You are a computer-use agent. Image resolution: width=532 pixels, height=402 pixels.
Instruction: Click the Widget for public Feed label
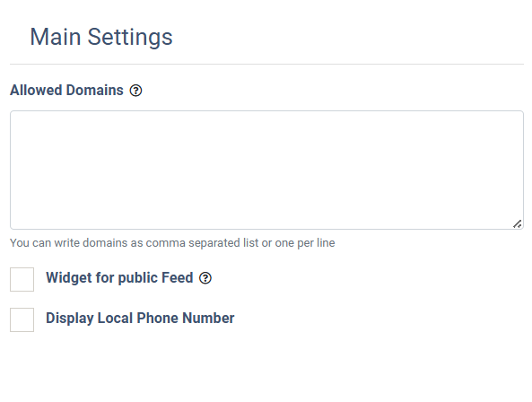coord(119,278)
